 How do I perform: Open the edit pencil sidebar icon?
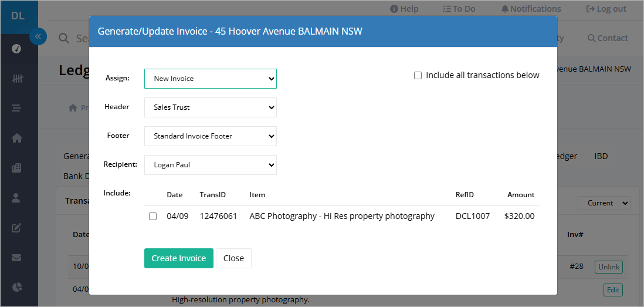pyautogui.click(x=16, y=228)
